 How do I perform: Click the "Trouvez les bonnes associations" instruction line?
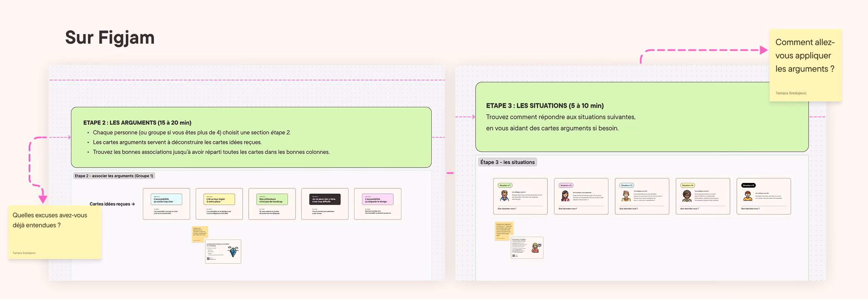(211, 152)
